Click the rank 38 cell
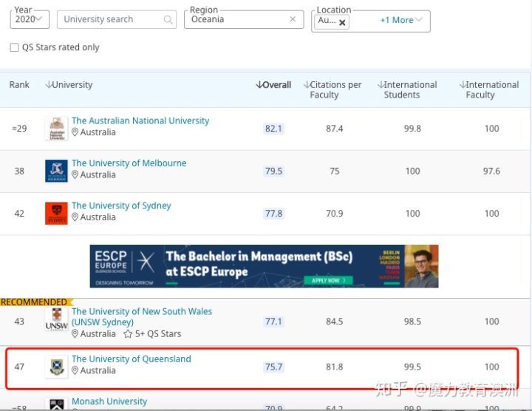This screenshot has height=411, width=532. click(19, 171)
